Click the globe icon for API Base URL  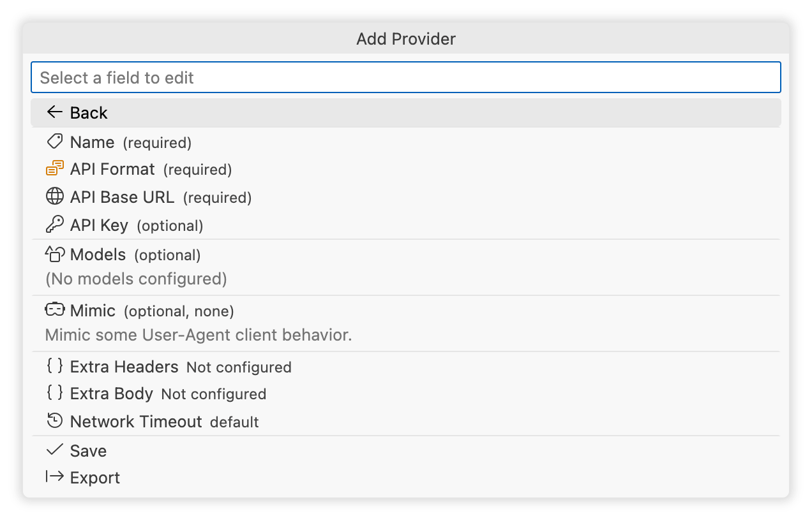click(x=55, y=196)
